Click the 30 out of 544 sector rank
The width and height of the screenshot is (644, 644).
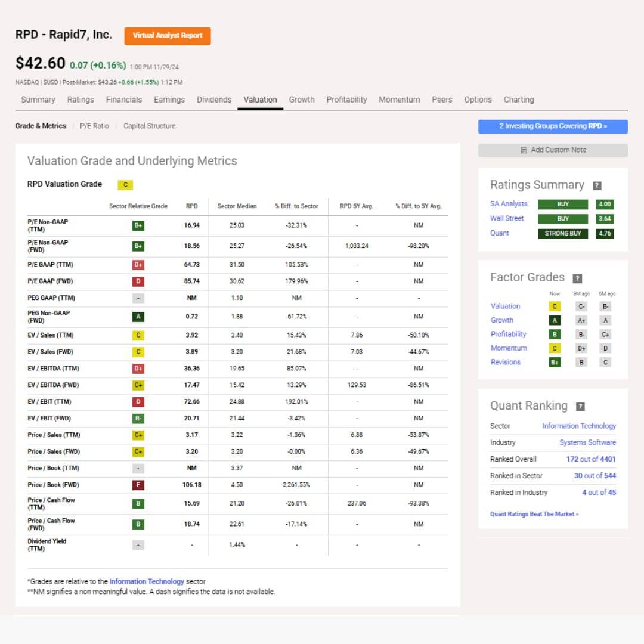click(595, 476)
